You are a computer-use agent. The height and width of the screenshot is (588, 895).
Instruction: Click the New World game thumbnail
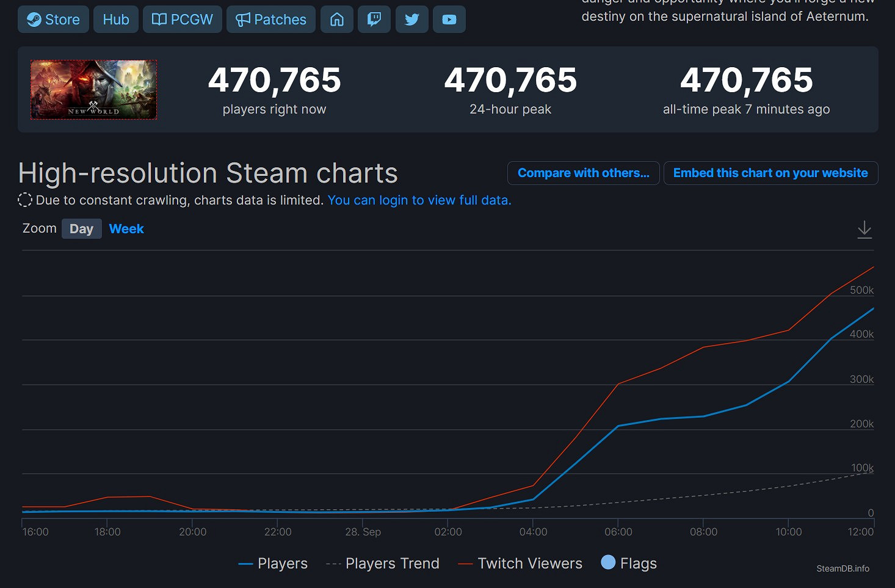tap(94, 90)
